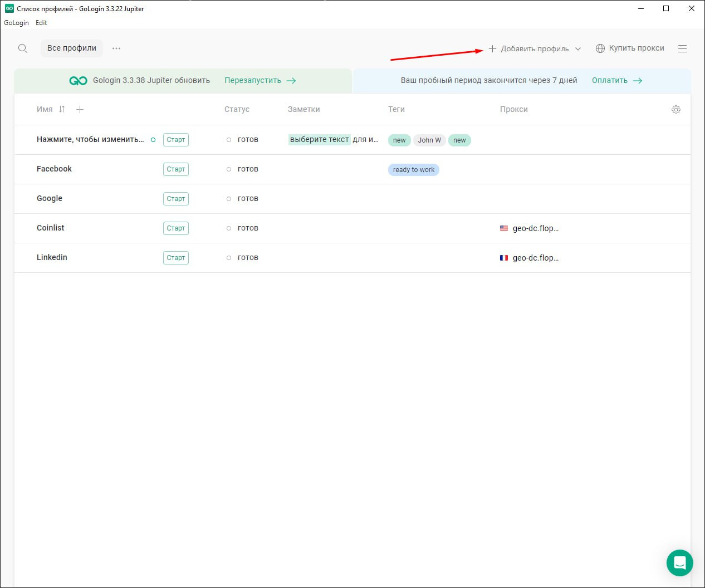This screenshot has height=588, width=705.
Task: Open table column settings gear
Action: [x=676, y=110]
